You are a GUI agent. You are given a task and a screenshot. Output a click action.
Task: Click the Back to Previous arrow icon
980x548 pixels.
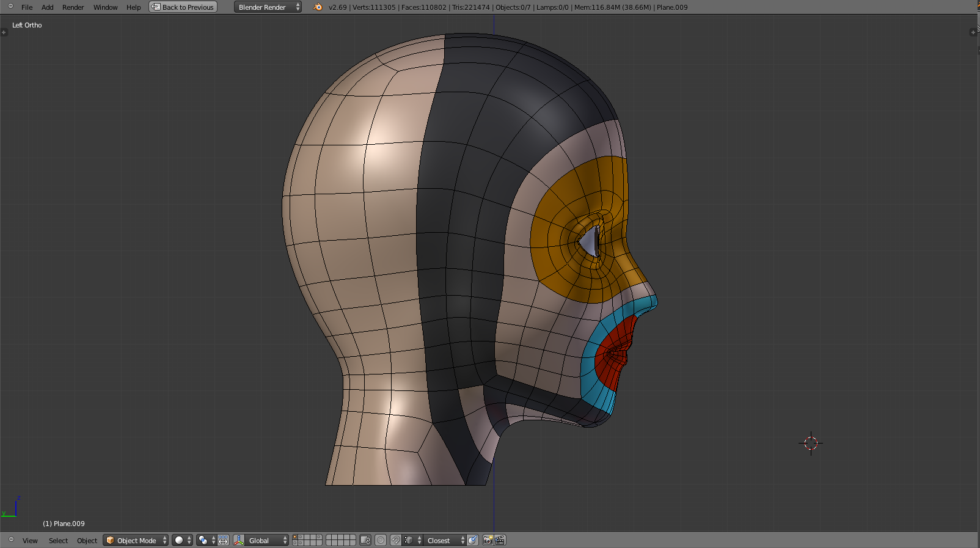pos(156,7)
